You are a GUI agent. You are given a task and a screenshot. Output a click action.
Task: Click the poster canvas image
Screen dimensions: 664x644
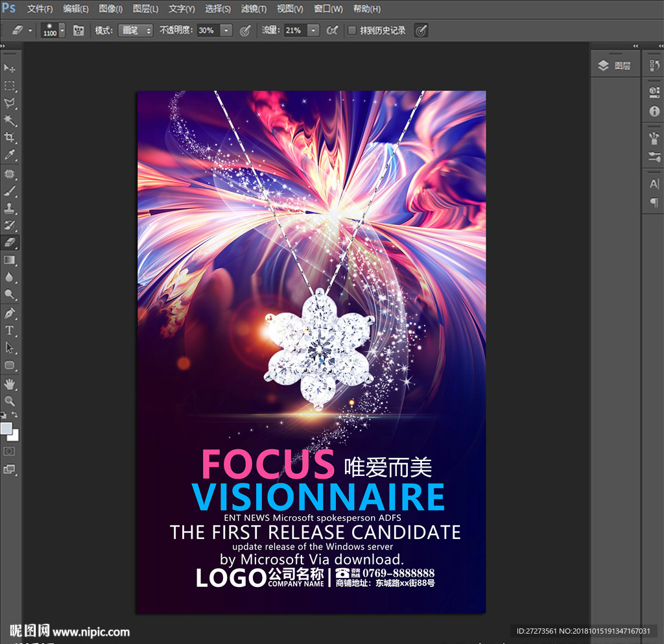tap(312, 352)
